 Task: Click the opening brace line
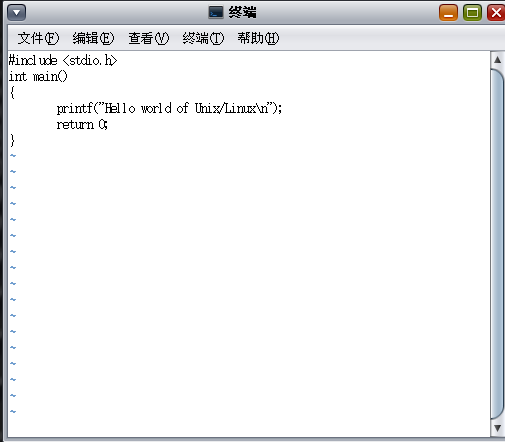(12, 92)
